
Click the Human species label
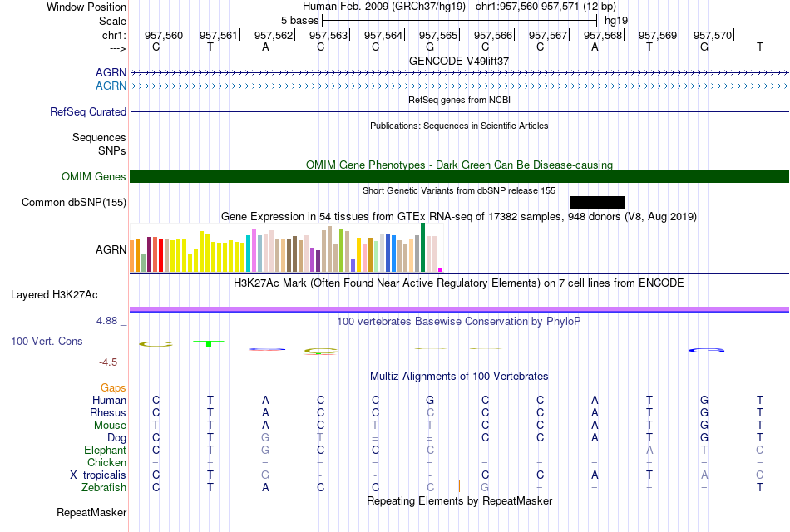tap(109, 400)
